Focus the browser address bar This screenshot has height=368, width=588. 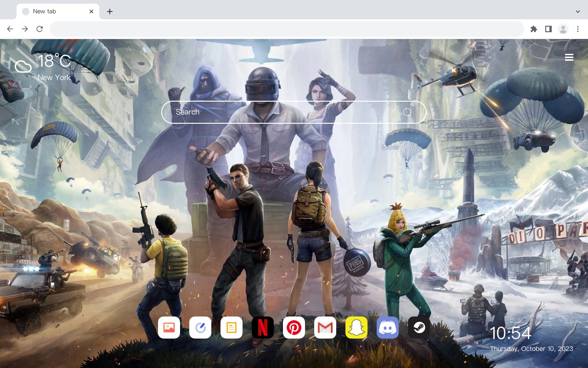pyautogui.click(x=287, y=29)
